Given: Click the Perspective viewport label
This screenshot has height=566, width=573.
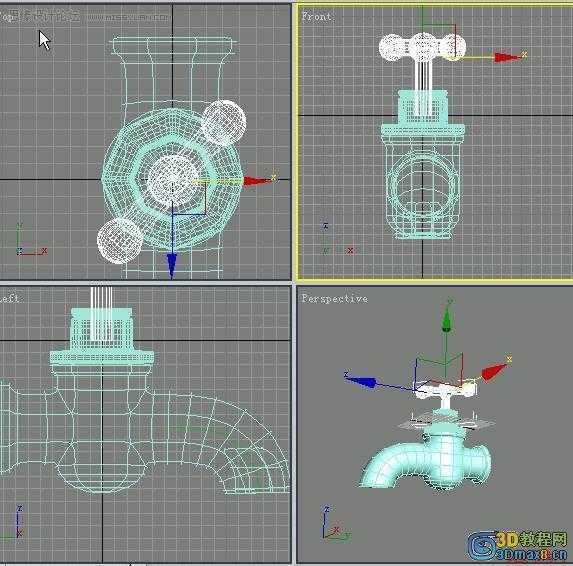Looking at the screenshot, I should 334,299.
